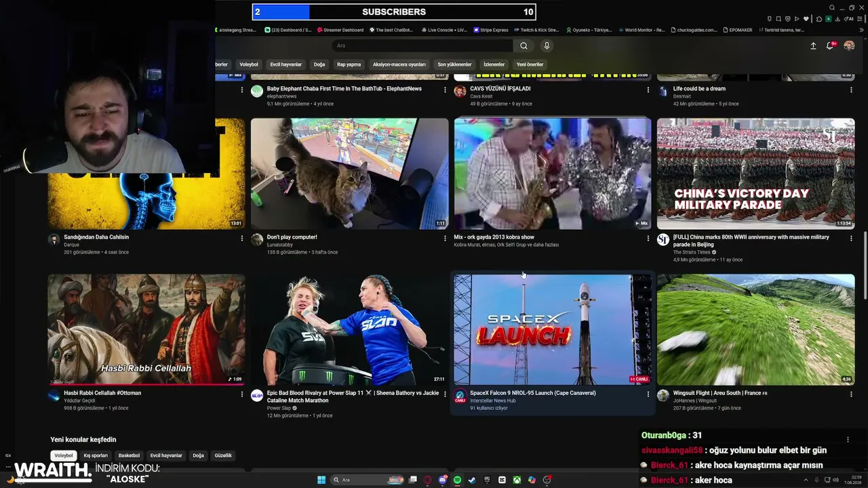Open options menu for Sandığından Daha Cahilsin video
The height and width of the screenshot is (488, 868).
tap(242, 238)
